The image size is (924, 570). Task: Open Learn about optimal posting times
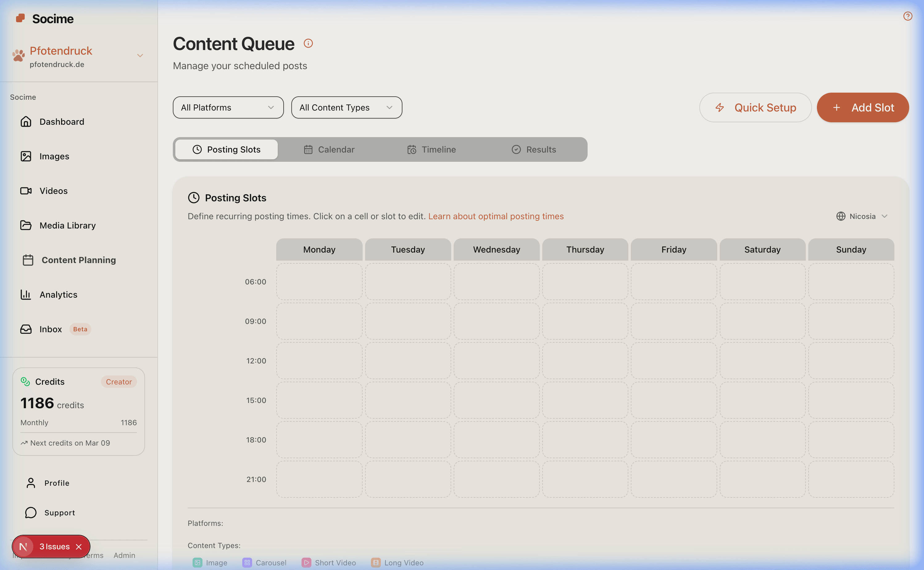495,216
